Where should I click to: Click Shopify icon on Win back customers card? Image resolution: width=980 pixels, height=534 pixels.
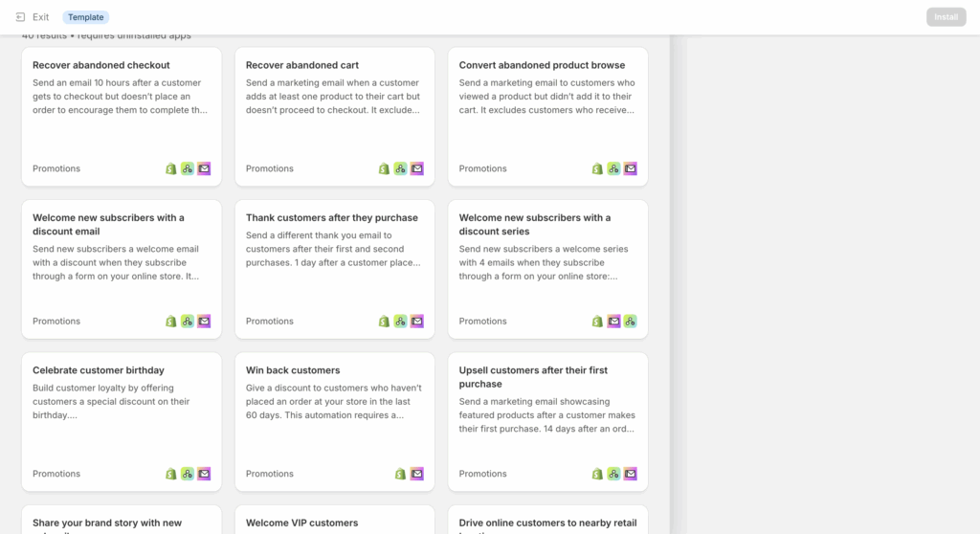(400, 474)
